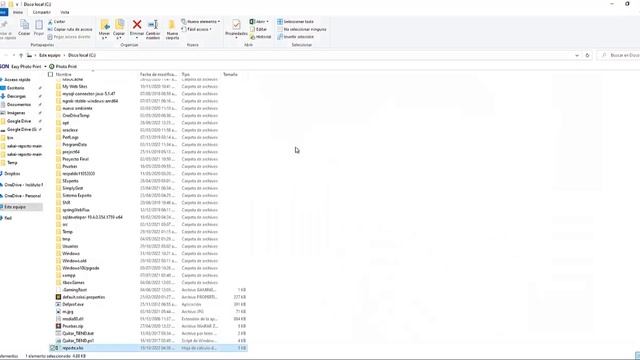The height and width of the screenshot is (360, 640).
Task: Select the Delpost.exe application file
Action: [73, 304]
